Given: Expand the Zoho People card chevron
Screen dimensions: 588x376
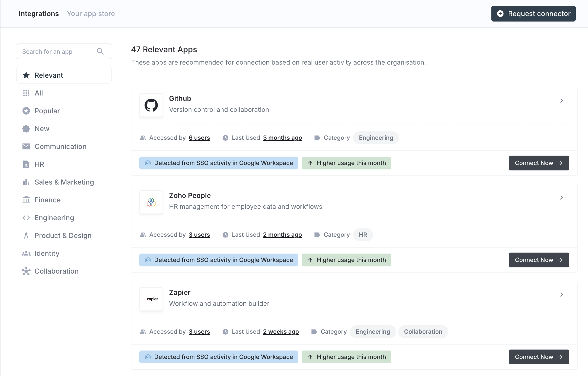Looking at the screenshot, I should (562, 198).
